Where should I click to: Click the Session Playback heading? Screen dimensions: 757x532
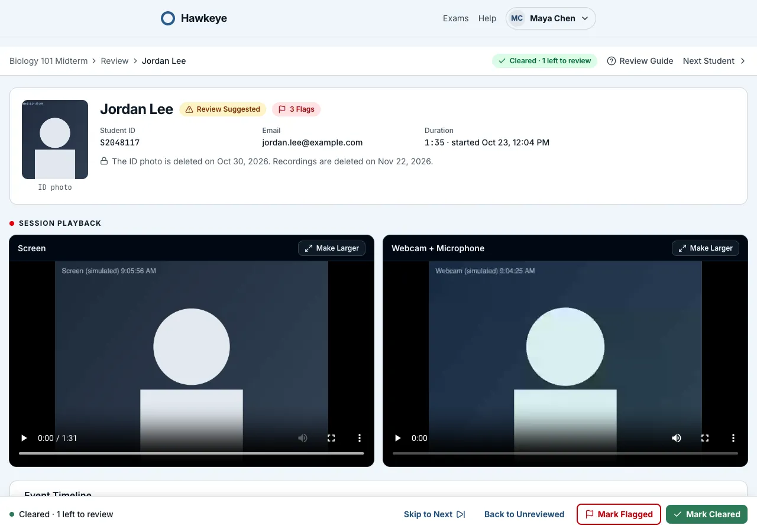(x=60, y=223)
